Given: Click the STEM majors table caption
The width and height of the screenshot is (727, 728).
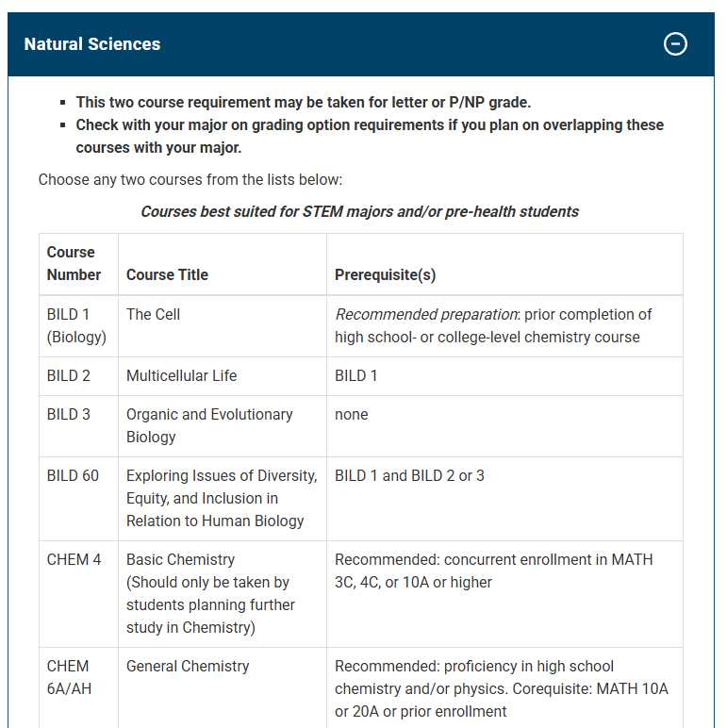Looking at the screenshot, I should click(x=359, y=211).
